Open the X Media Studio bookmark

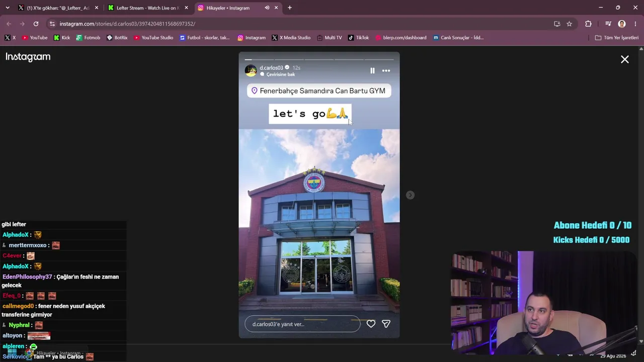pos(291,38)
